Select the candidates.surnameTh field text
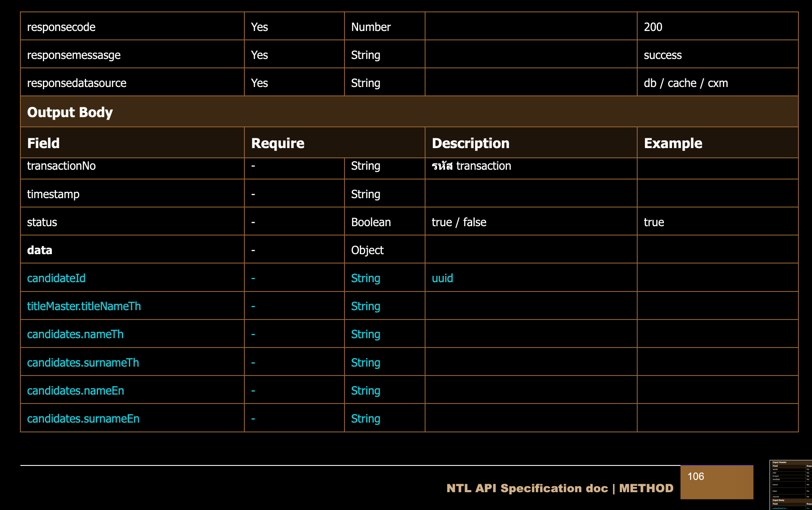Screen dimensions: 812x510 click(x=83, y=363)
